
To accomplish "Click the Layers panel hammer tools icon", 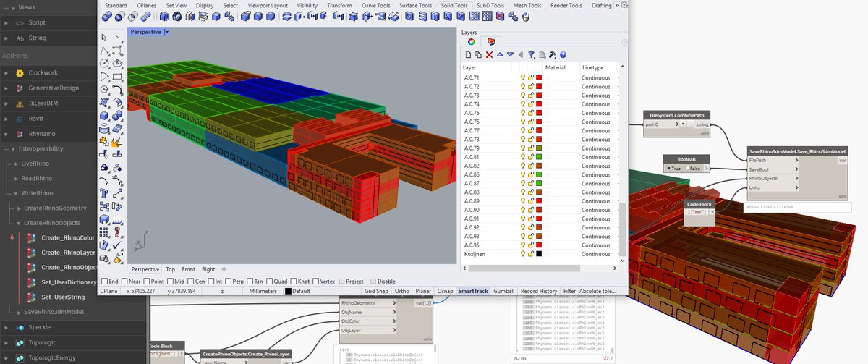I will pos(552,54).
